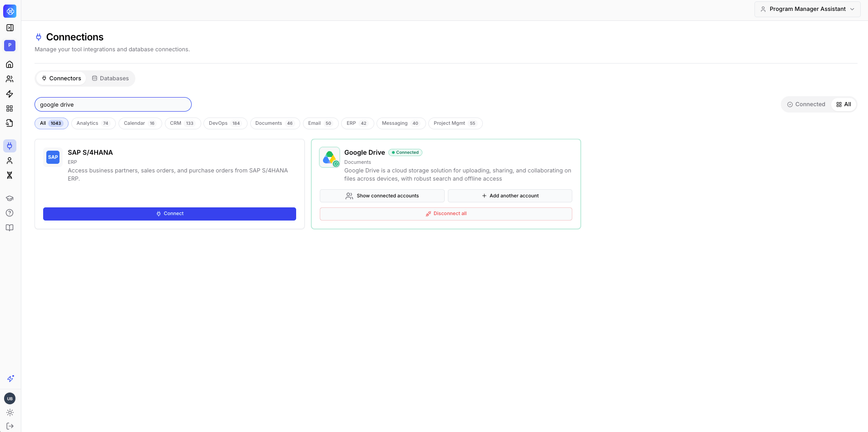Click the SAP logo icon
Image resolution: width=868 pixels, height=432 pixels.
click(x=53, y=157)
